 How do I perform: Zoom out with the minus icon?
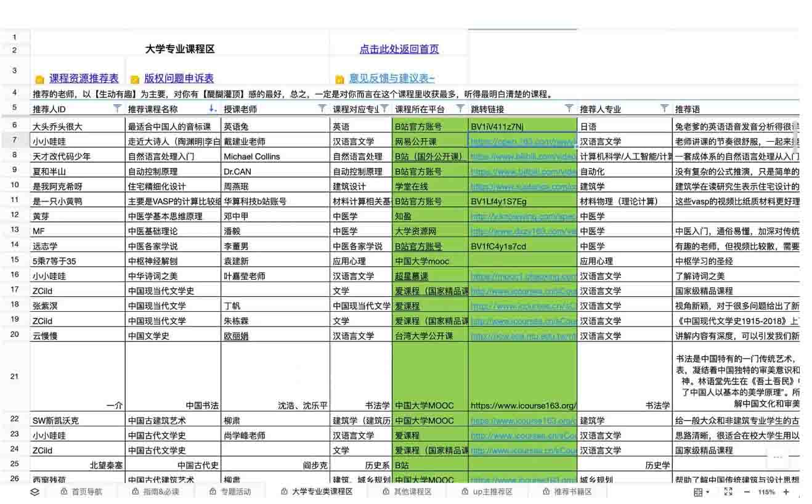(747, 492)
